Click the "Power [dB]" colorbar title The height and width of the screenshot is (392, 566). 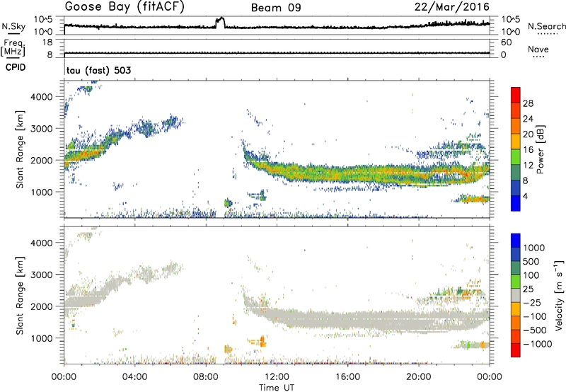click(x=540, y=149)
